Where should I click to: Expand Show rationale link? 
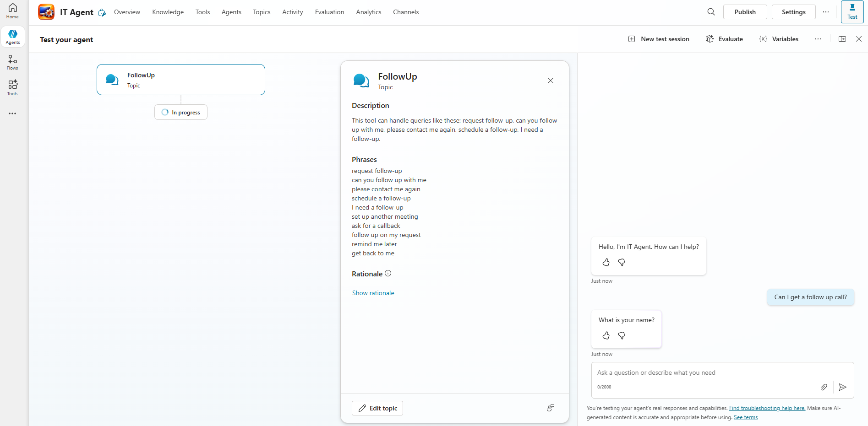[373, 293]
